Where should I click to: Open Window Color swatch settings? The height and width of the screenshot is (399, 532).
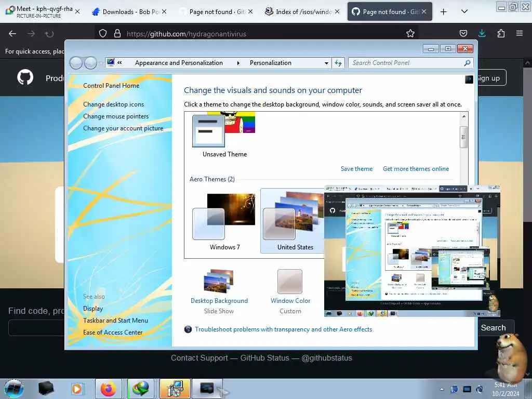pyautogui.click(x=290, y=291)
